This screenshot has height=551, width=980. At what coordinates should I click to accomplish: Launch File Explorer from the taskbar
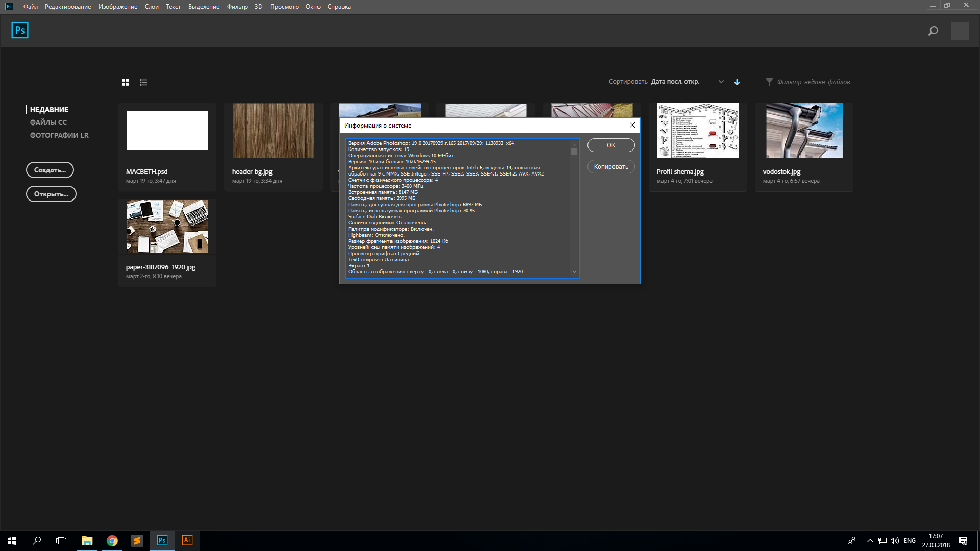(x=87, y=541)
